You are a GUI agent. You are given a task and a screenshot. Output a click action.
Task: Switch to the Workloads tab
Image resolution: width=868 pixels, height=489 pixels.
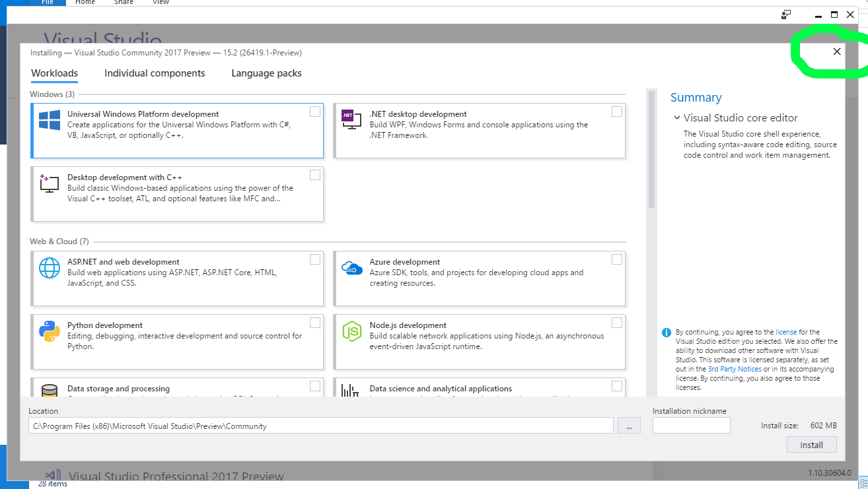pos(55,73)
